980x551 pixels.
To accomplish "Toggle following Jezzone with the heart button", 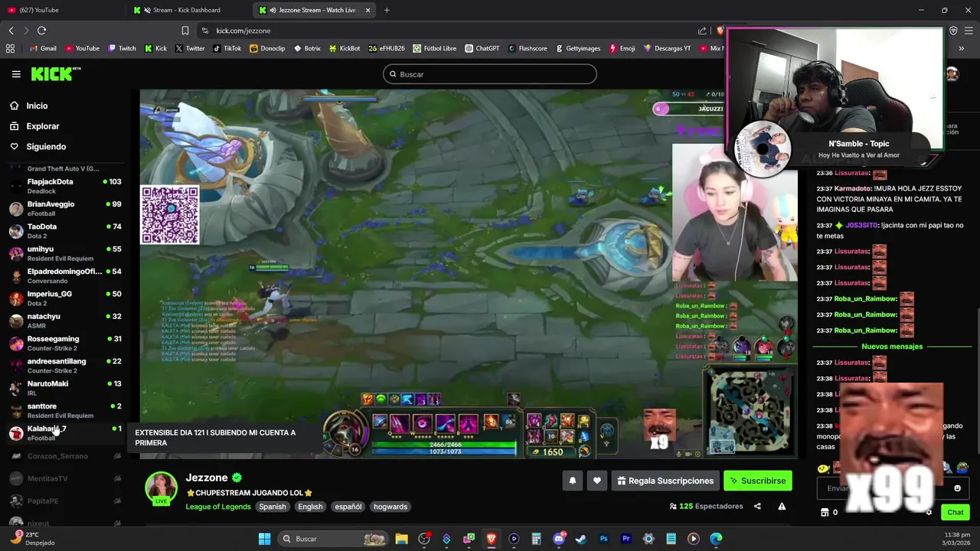I will 597,481.
